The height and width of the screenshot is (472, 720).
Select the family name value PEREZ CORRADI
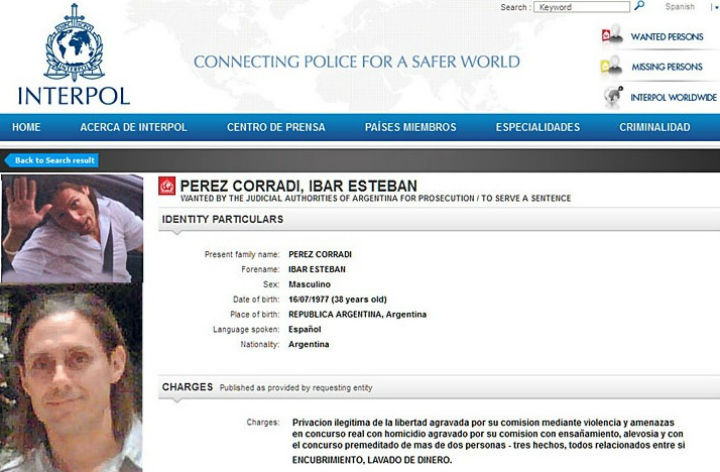(320, 254)
